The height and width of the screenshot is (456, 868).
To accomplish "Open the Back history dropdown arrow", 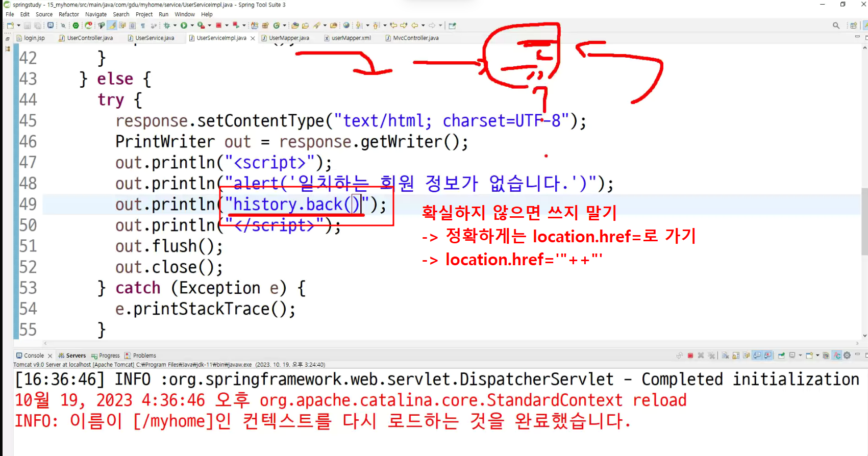I will coord(423,26).
